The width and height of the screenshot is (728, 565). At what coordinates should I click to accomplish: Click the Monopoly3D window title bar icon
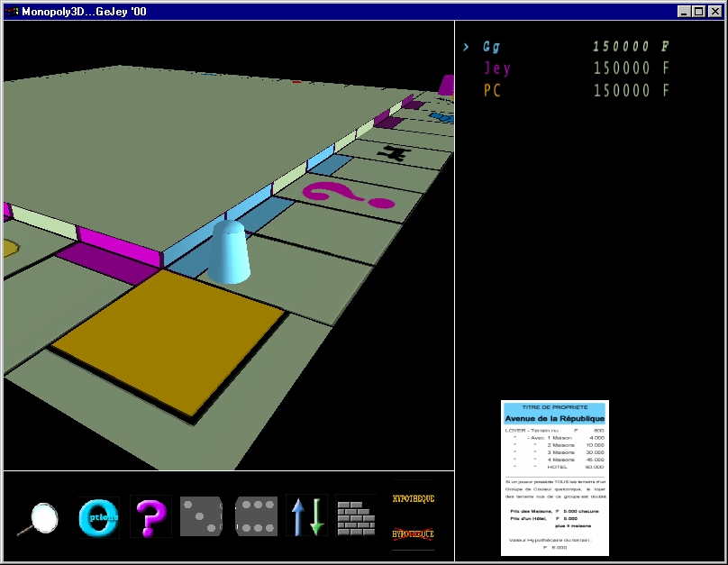12,11
